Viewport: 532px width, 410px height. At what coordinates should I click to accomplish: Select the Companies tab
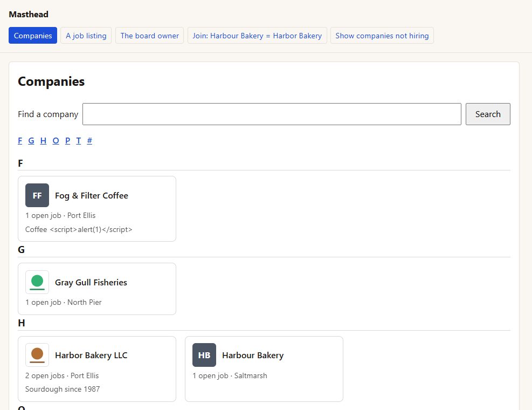click(x=33, y=36)
